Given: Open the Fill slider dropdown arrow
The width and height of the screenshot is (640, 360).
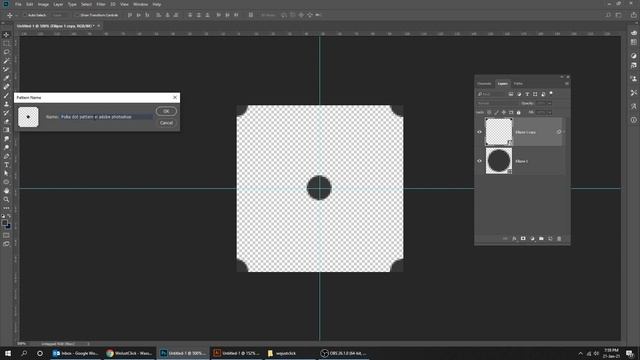Looking at the screenshot, I should [550, 112].
